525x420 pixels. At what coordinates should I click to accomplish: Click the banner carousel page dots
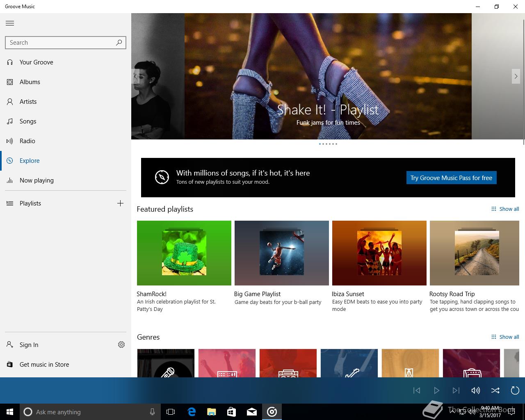(x=328, y=144)
